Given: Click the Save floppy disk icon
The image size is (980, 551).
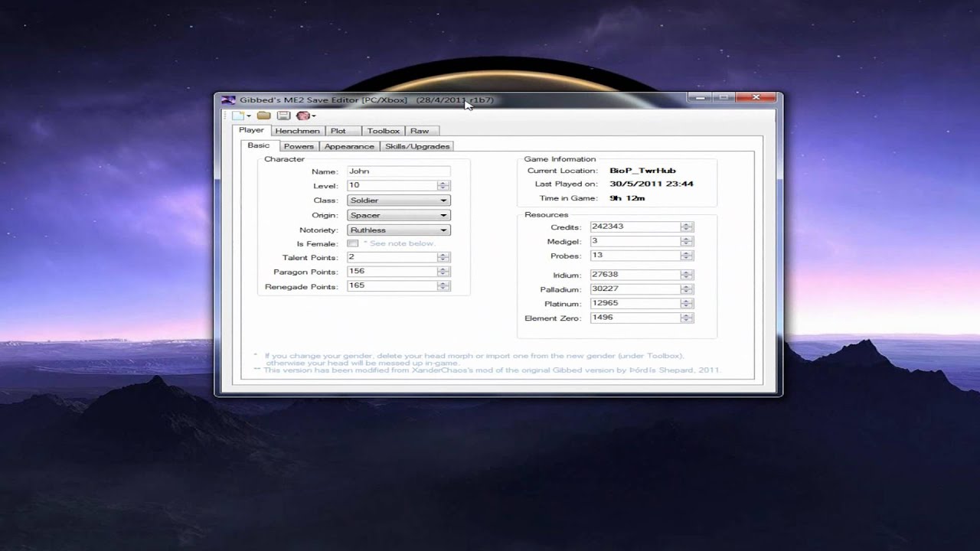Looking at the screenshot, I should (x=283, y=116).
